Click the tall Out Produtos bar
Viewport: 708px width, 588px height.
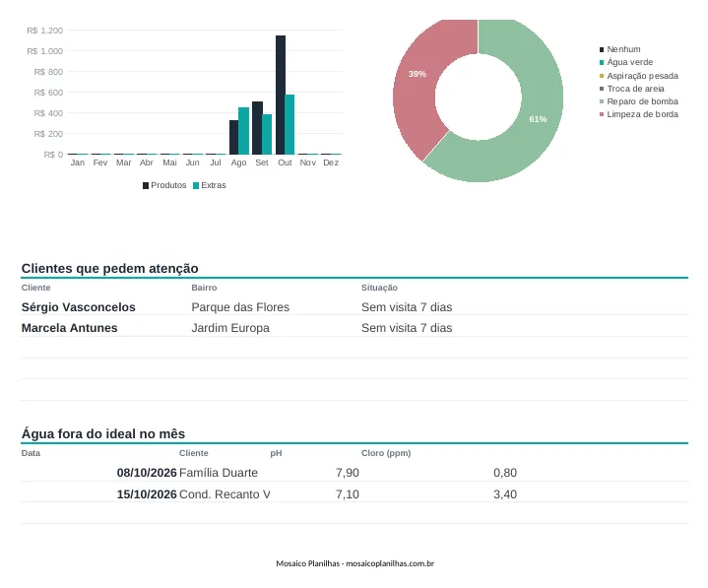[x=281, y=95]
